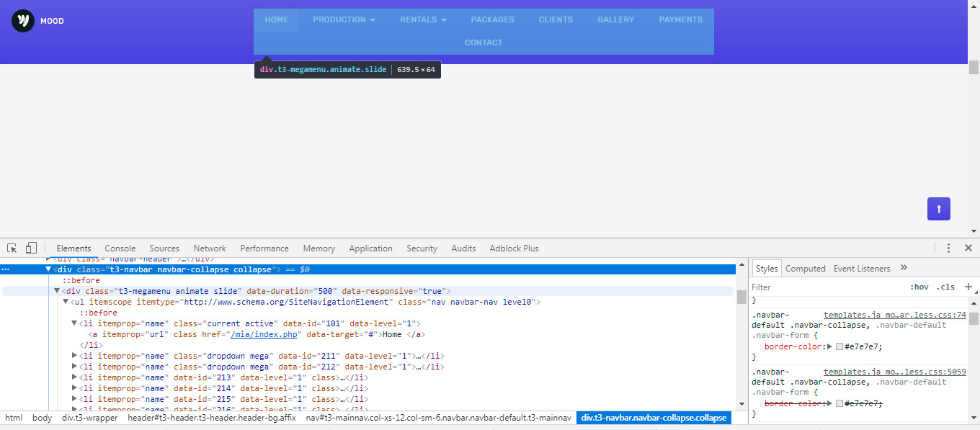Toggle the :hov element state panel
Screen dimensions: 980x430
pos(919,287)
